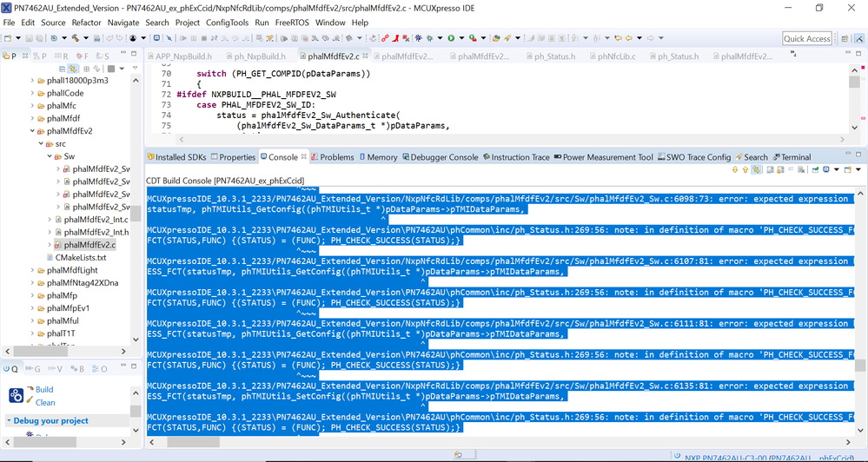
Task: Click the Quick Access search field
Action: [x=806, y=39]
